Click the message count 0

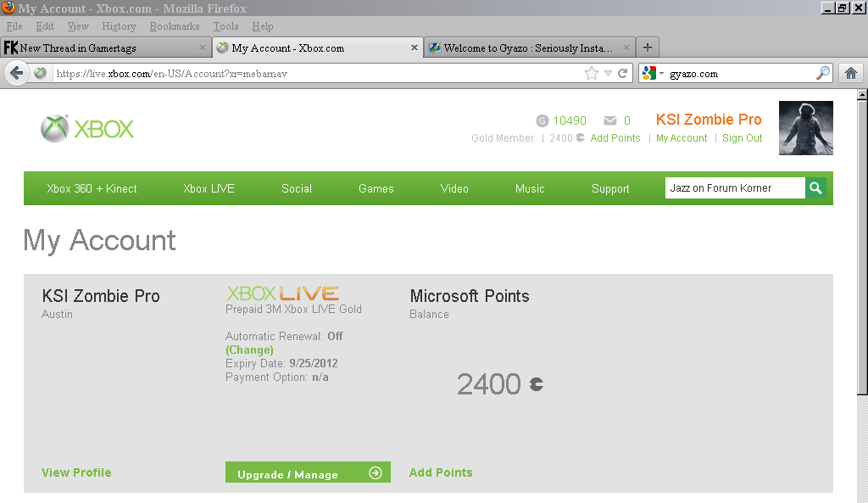(x=627, y=120)
